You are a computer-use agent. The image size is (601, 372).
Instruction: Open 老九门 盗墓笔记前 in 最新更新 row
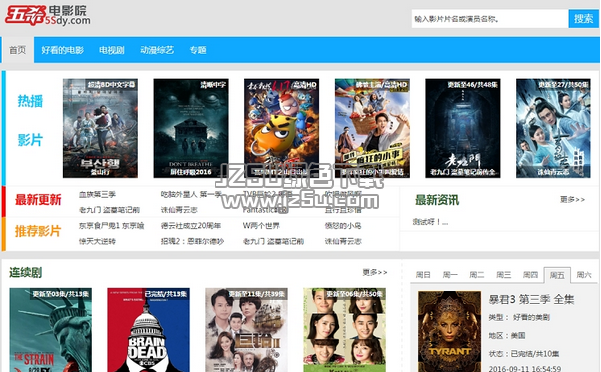[x=109, y=210]
